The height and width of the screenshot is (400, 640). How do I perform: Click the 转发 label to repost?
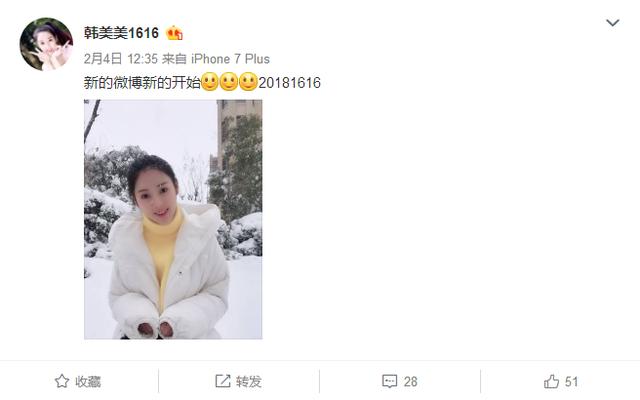tap(249, 382)
